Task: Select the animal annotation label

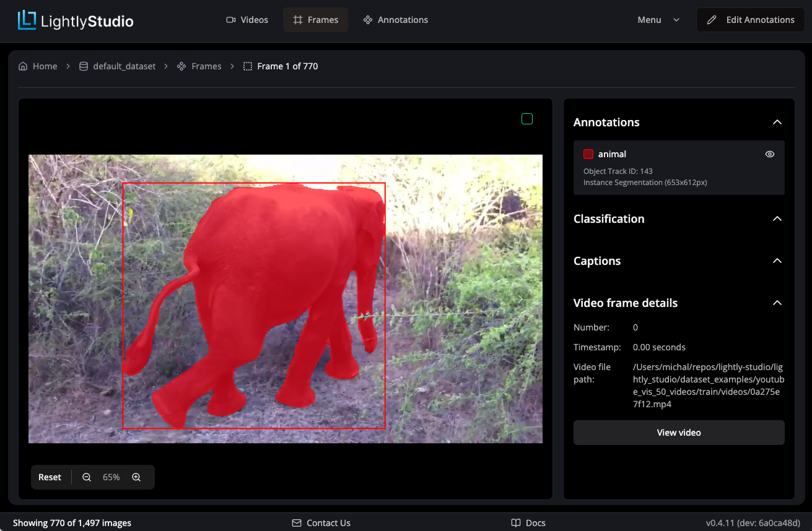Action: (x=612, y=154)
